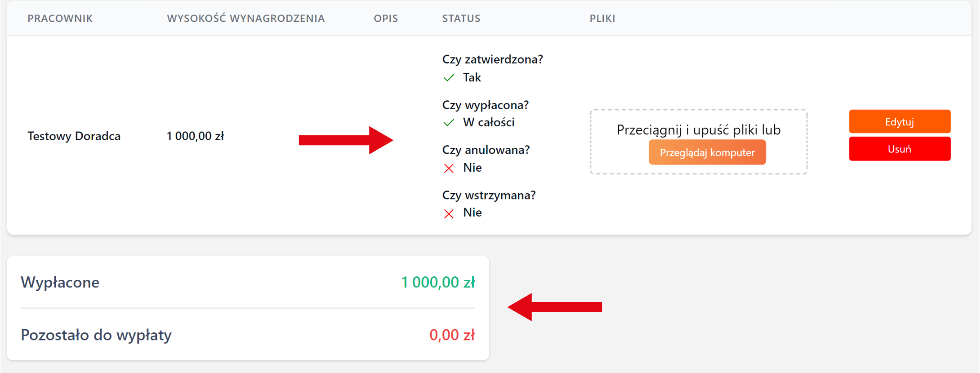Screen dimensions: 980x373
Task: Click the red X under Czy anulowana?
Action: pos(449,168)
